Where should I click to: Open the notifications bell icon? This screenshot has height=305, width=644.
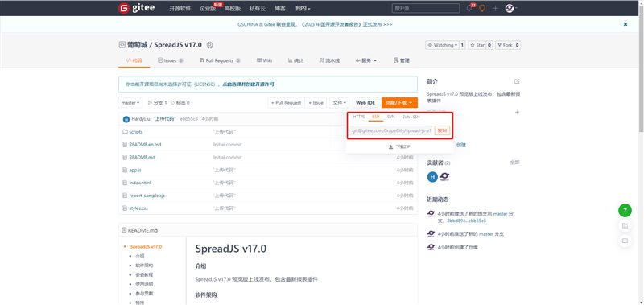click(x=469, y=8)
